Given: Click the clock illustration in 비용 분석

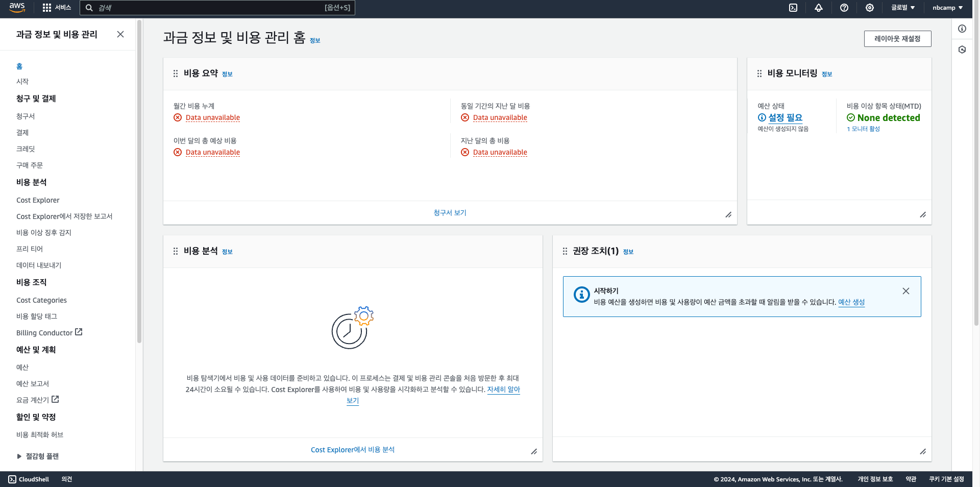Looking at the screenshot, I should (352, 328).
